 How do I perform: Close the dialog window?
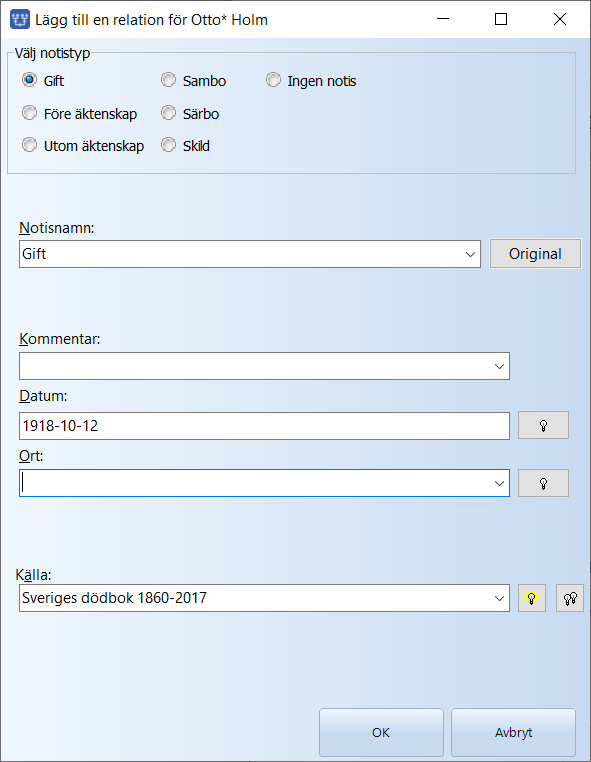[560, 19]
